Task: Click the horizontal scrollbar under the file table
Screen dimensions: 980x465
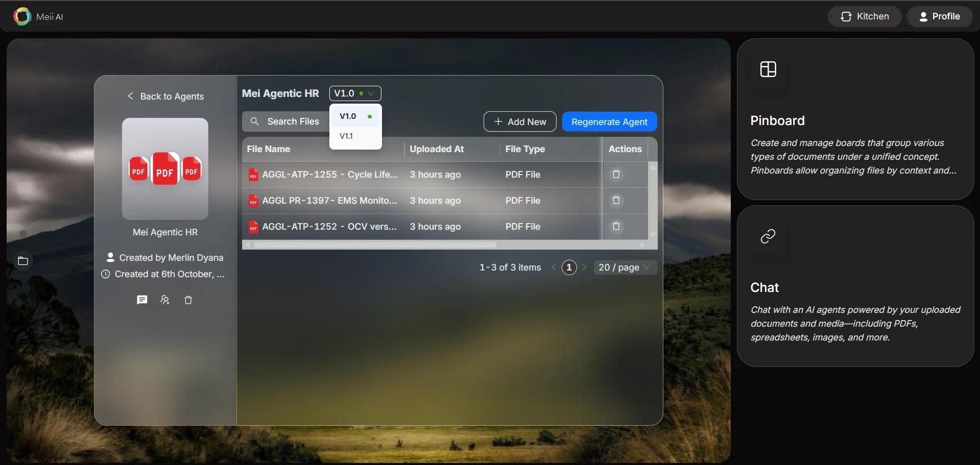Action: pyautogui.click(x=375, y=245)
